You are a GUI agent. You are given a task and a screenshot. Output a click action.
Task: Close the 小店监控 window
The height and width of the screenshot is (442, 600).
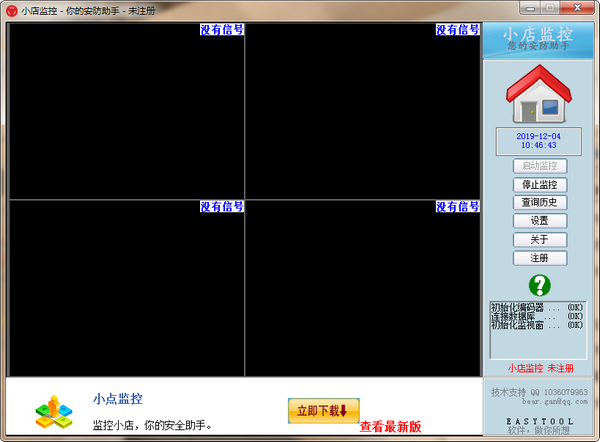[x=579, y=10]
